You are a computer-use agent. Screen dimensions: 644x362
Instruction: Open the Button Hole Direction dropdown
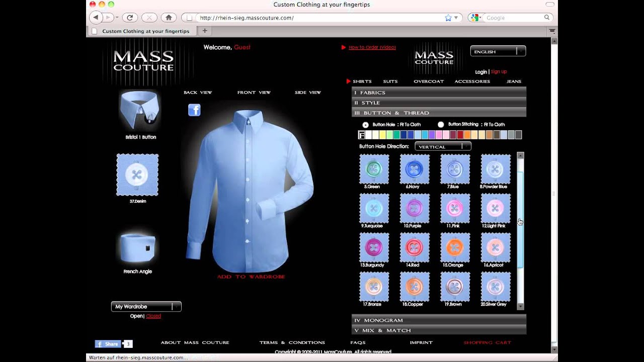443,146
